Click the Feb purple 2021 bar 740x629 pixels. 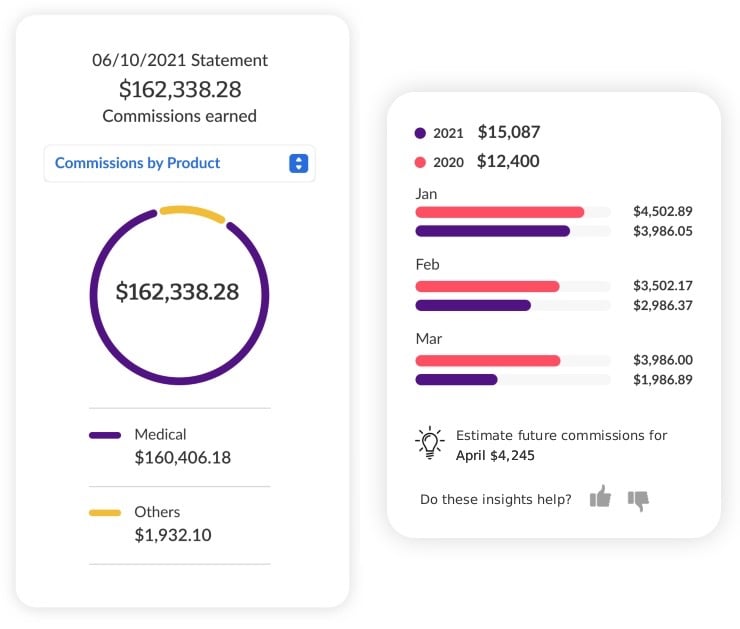[473, 305]
